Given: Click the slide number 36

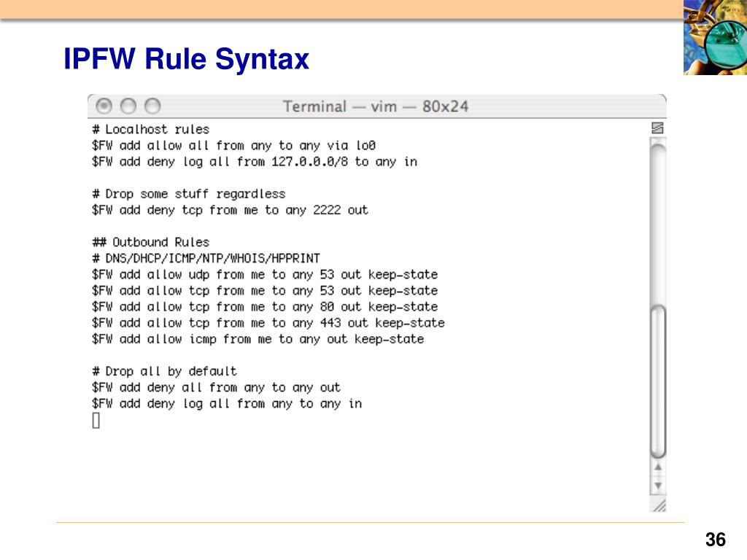Looking at the screenshot, I should 716,540.
